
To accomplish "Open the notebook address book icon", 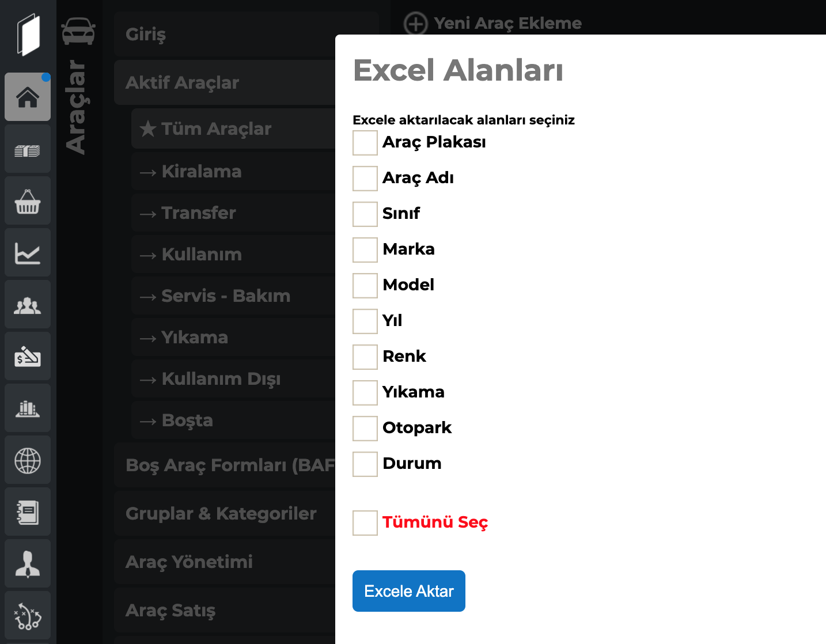I will coord(28,512).
